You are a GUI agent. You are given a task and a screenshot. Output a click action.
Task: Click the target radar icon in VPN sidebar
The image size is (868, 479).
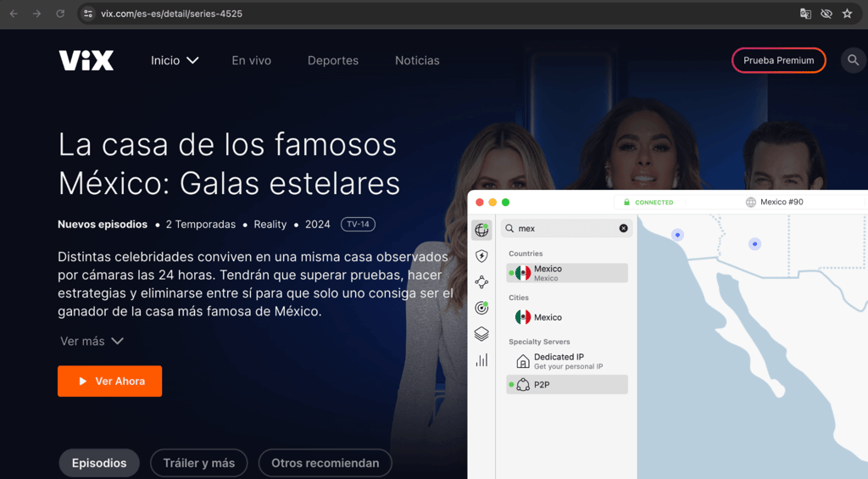pyautogui.click(x=481, y=308)
